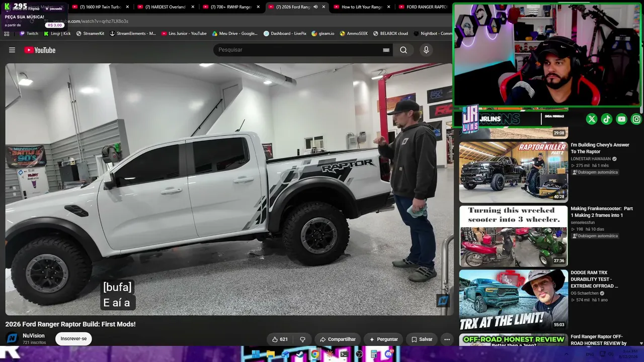Subscribe with the Inscrever-se button
The image size is (644, 362).
73,339
